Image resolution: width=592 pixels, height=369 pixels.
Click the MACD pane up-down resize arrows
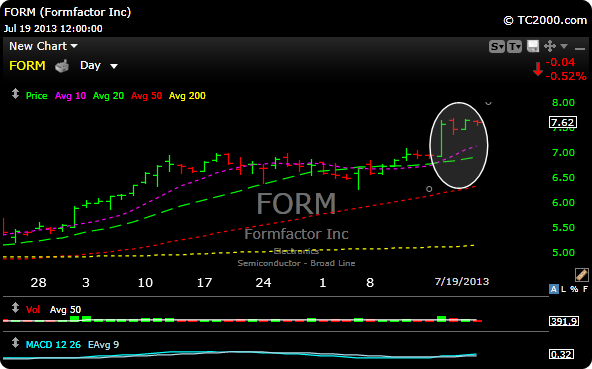pos(15,343)
